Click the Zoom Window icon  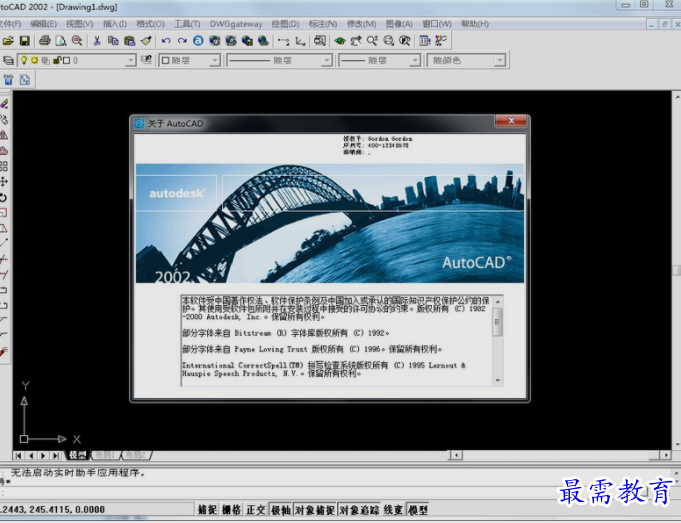[388, 41]
